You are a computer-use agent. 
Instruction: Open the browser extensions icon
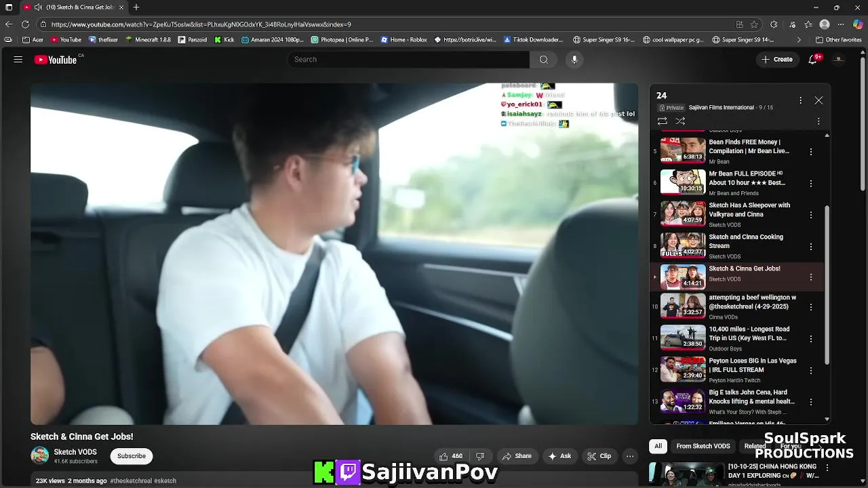tap(774, 24)
